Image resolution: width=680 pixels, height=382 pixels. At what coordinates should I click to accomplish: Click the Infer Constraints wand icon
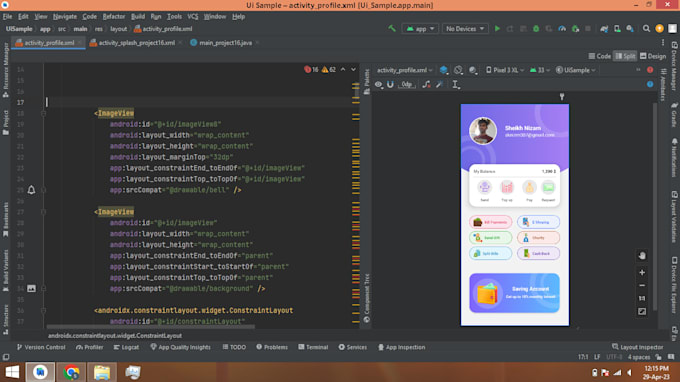pos(439,85)
